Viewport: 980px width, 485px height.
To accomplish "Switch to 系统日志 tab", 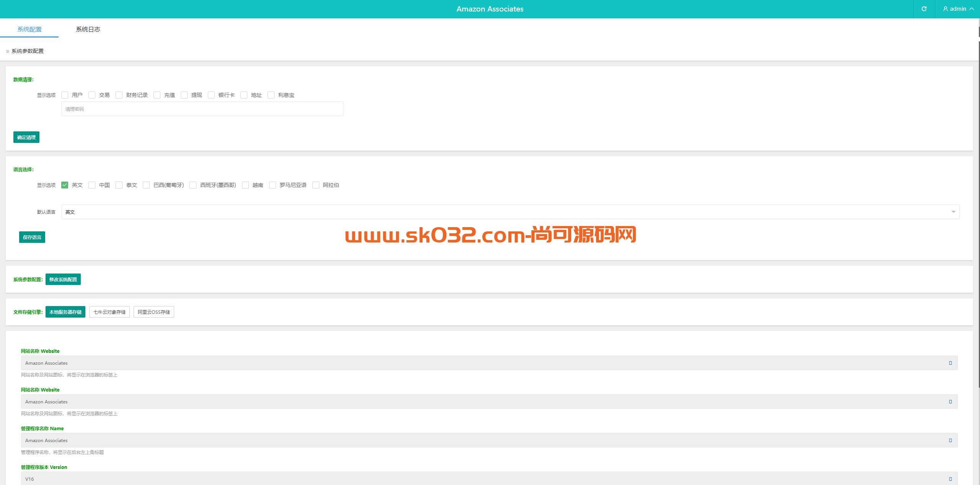I will click(x=88, y=29).
